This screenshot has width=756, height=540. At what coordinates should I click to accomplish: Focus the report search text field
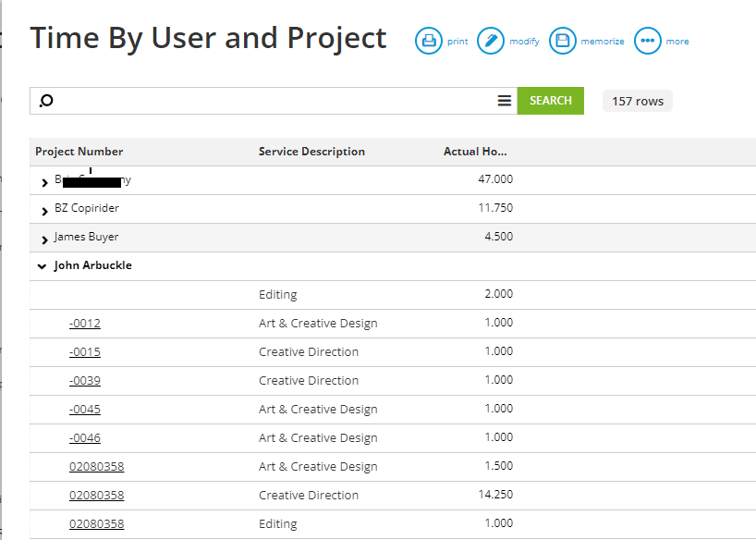coord(274,101)
